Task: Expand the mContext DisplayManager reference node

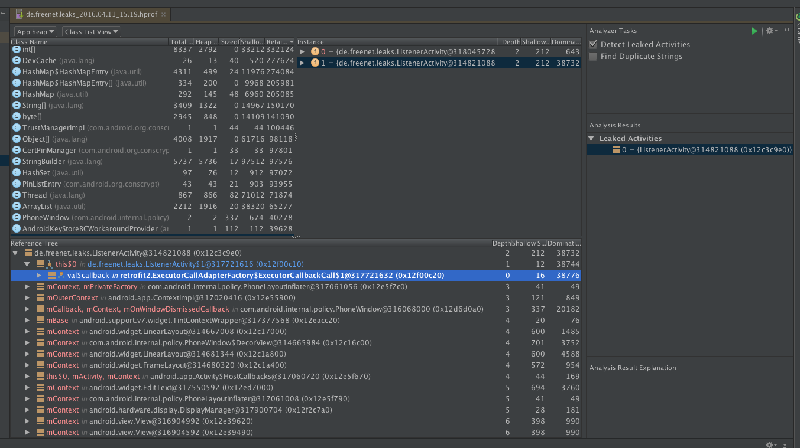Action: tap(27, 410)
